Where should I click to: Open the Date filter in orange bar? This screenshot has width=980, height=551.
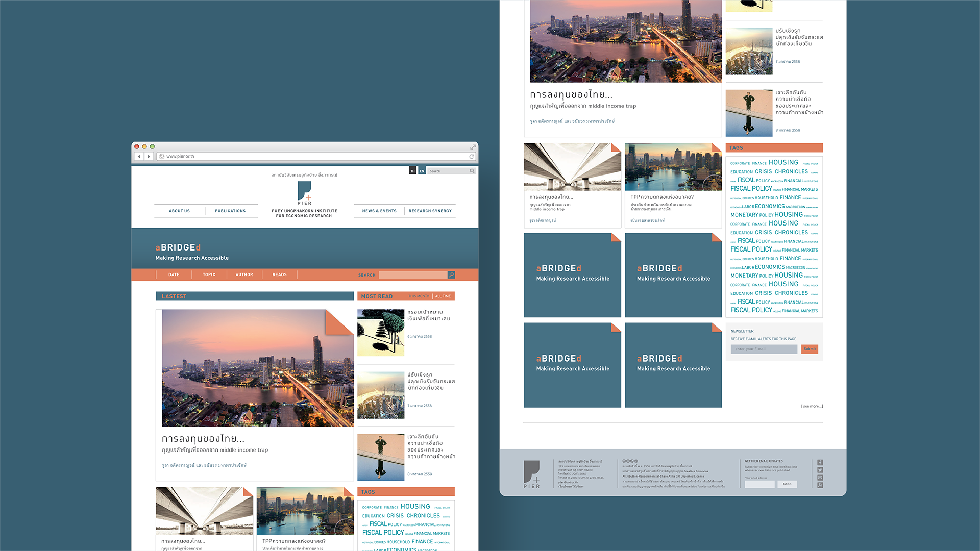click(x=174, y=275)
